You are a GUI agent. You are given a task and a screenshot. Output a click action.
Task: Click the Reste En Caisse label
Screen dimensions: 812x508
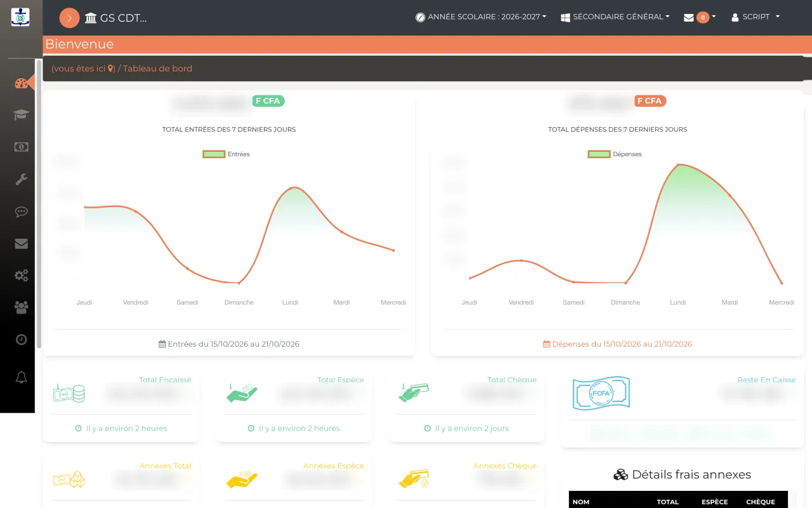(766, 380)
